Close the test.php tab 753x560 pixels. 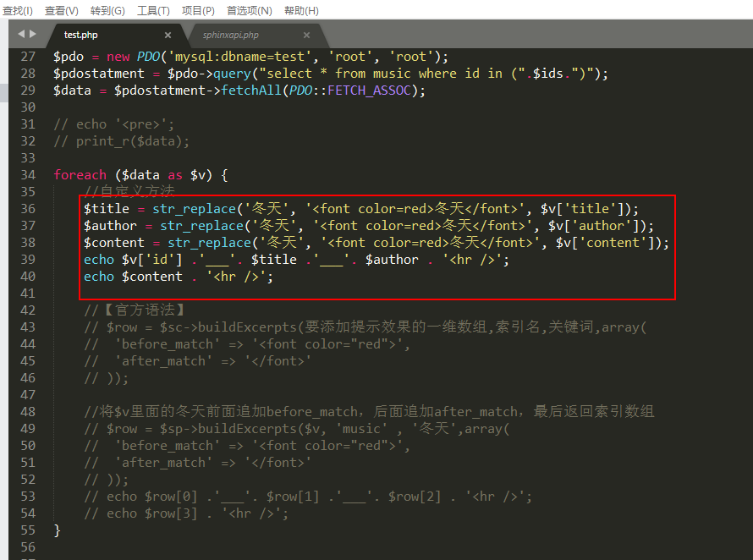click(168, 36)
